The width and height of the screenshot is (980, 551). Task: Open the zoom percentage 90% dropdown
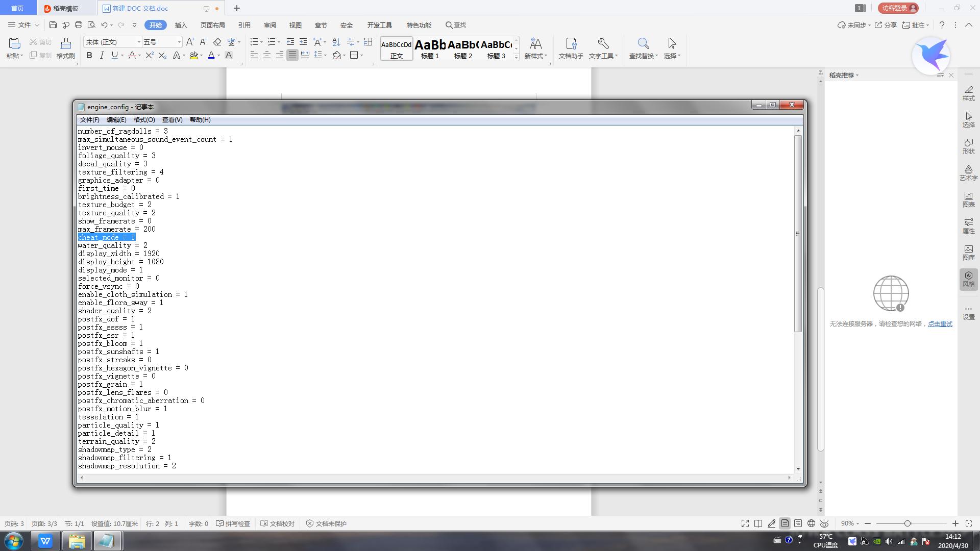850,523
